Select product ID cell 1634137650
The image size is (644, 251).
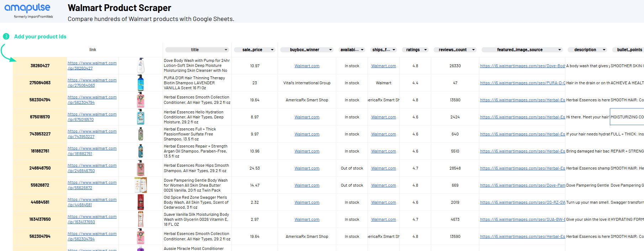tap(40, 219)
